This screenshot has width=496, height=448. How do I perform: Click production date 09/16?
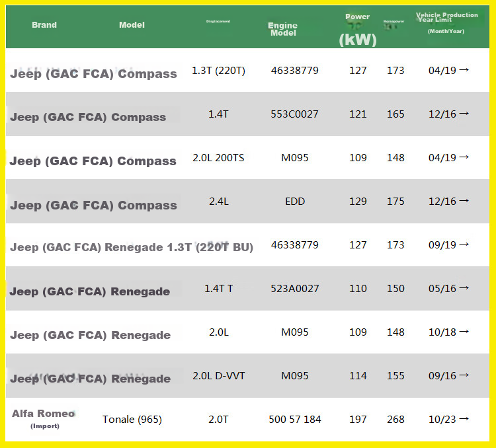click(448, 375)
